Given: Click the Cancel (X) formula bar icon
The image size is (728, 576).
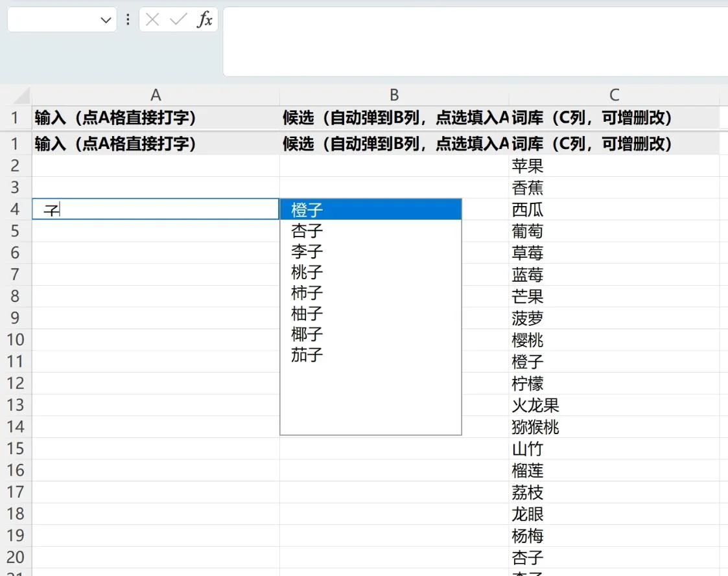Looking at the screenshot, I should 152,19.
